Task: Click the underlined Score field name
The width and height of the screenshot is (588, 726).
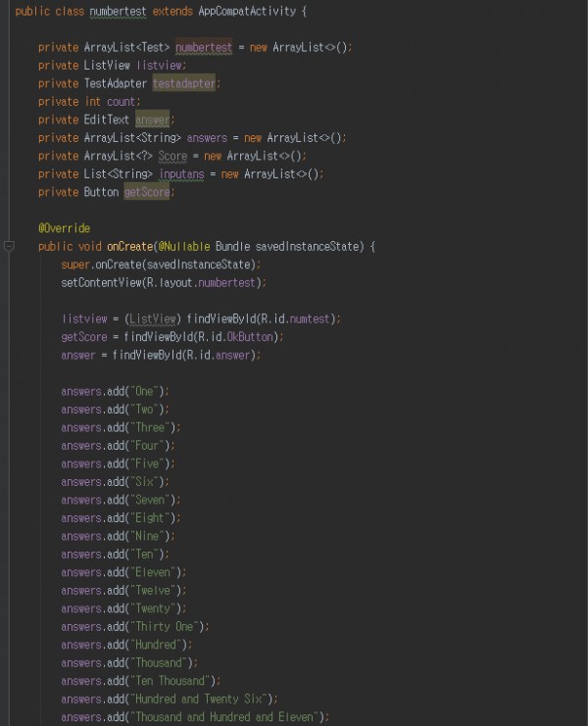Action: 172,156
